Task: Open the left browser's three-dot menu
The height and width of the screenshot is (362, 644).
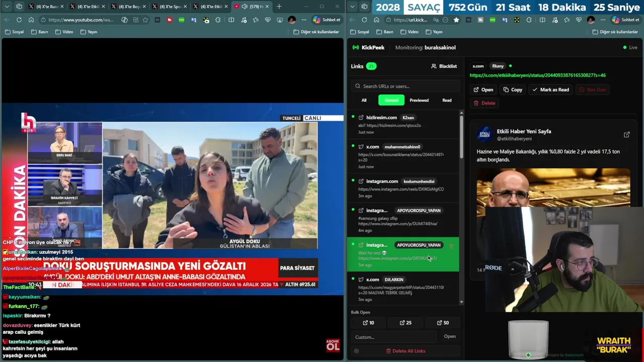Action: tap(304, 20)
